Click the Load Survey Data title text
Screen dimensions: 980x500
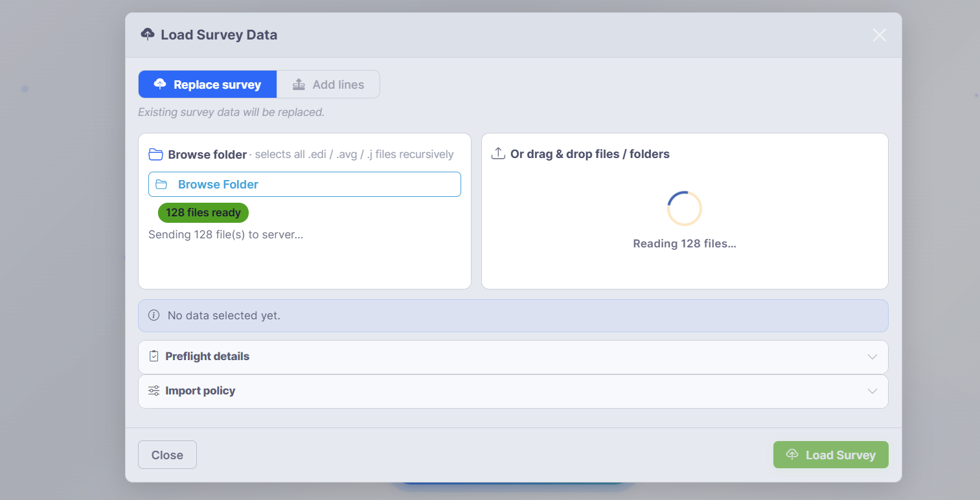coord(219,35)
